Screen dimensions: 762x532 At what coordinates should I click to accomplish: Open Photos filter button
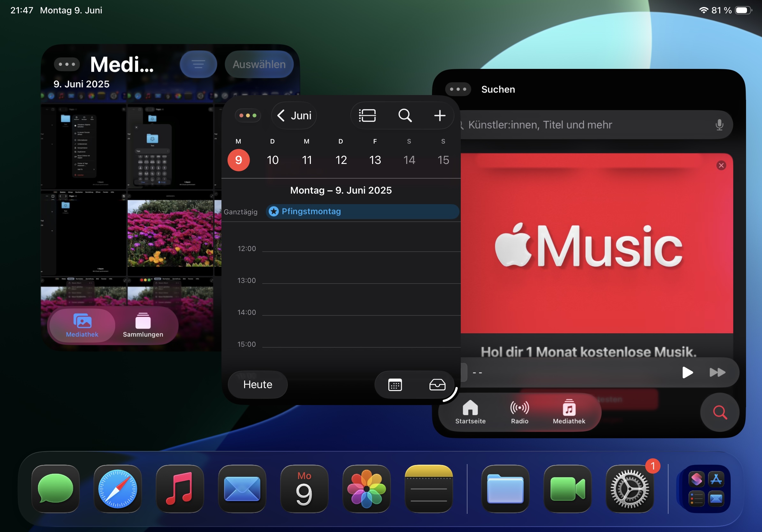pos(198,64)
